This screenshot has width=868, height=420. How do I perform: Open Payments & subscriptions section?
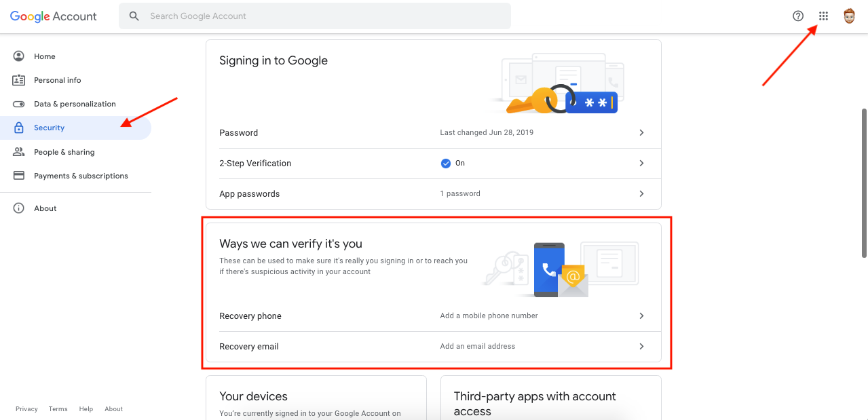[75, 176]
